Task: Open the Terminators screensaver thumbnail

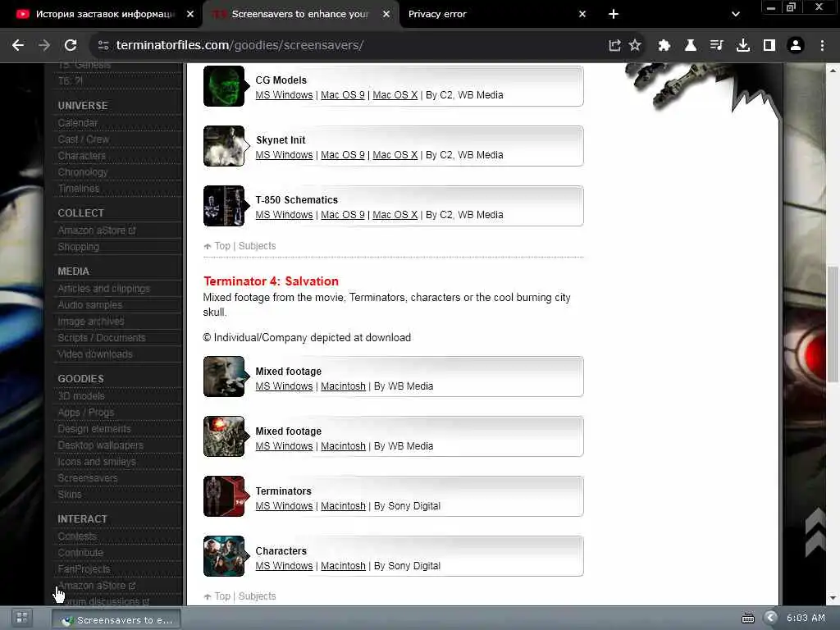Action: point(224,496)
